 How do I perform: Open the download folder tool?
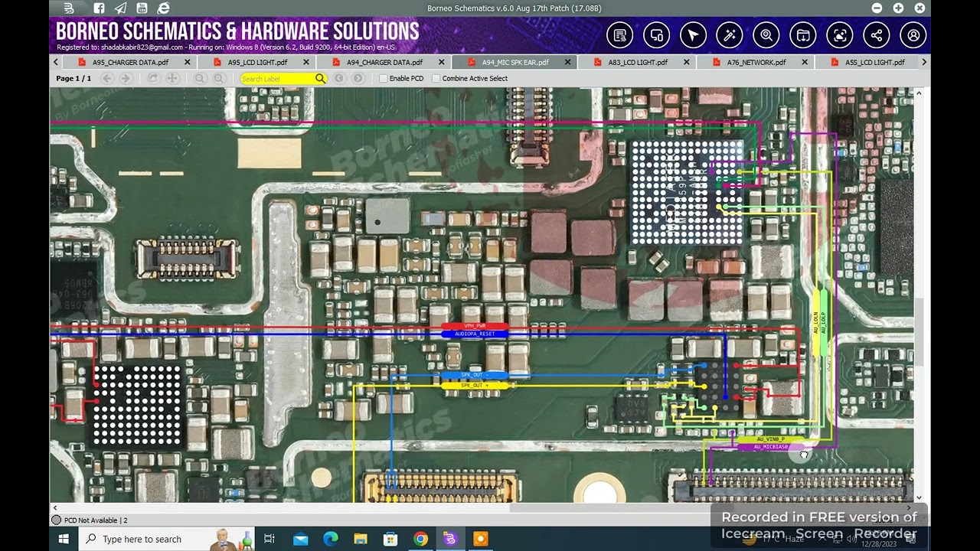tap(803, 35)
